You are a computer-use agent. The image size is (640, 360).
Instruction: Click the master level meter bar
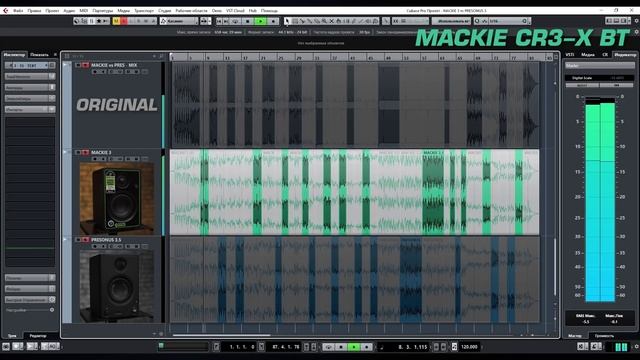click(x=600, y=200)
